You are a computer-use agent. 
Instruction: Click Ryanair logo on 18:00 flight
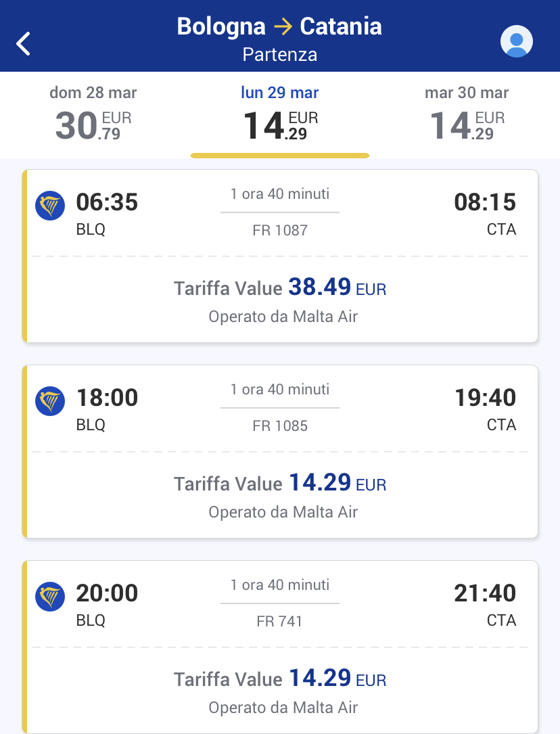(50, 400)
